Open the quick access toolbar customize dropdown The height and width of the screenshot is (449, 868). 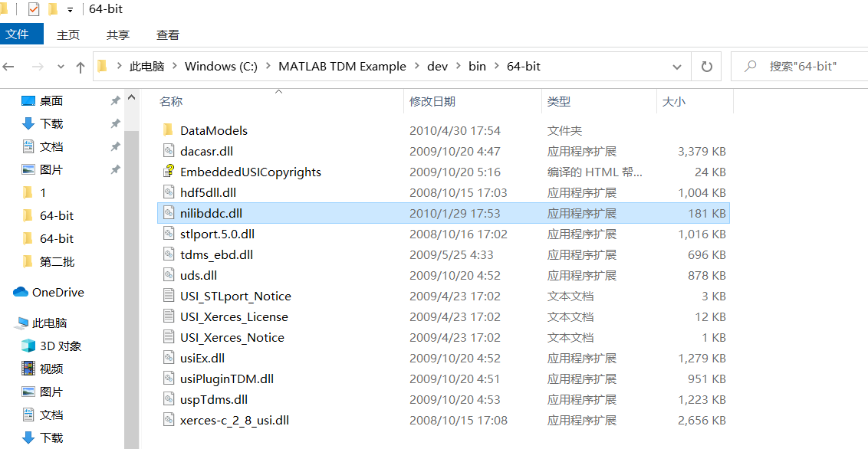[71, 10]
